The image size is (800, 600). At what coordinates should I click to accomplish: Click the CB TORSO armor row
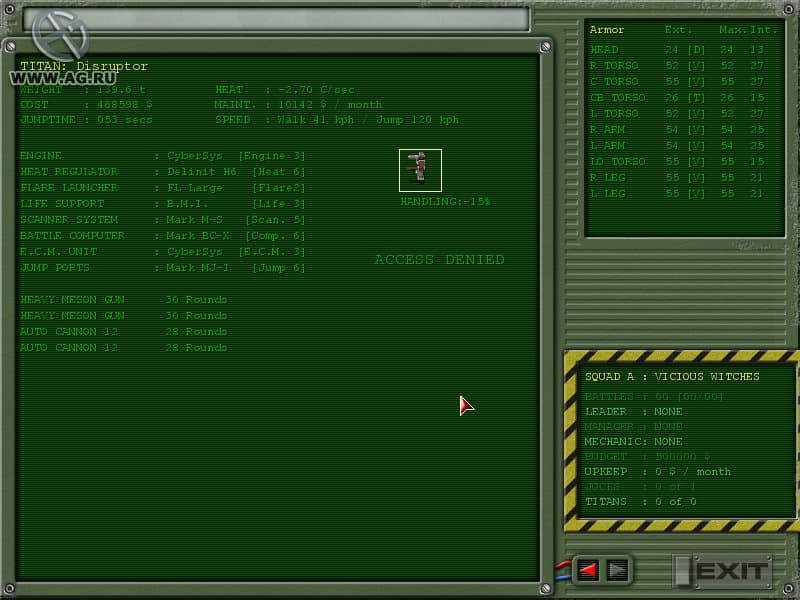point(677,97)
